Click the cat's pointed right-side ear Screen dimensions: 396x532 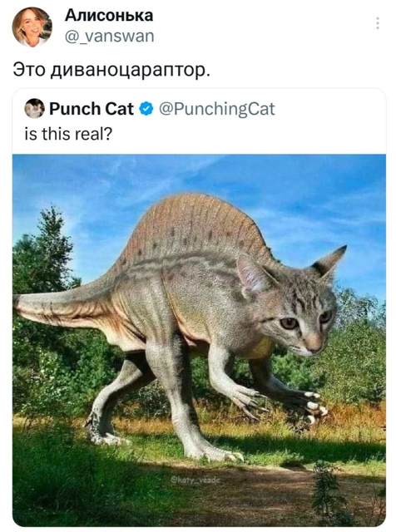coord(329,261)
